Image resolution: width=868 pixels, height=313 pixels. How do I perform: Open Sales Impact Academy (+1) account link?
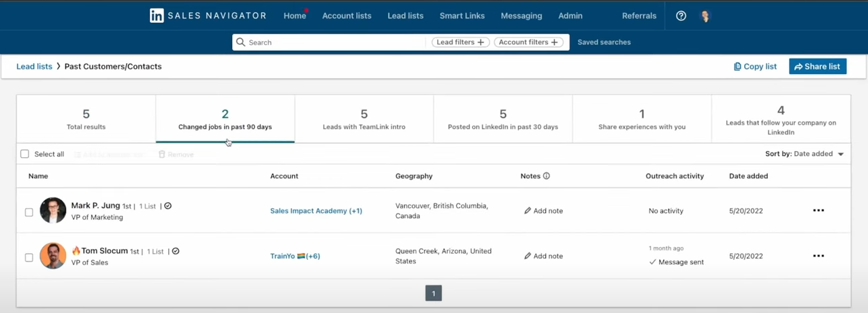point(316,211)
